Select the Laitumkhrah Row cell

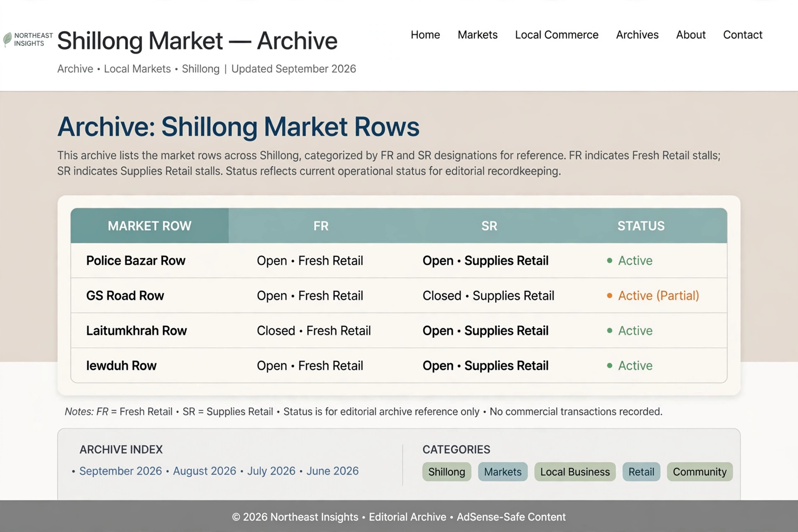(137, 330)
